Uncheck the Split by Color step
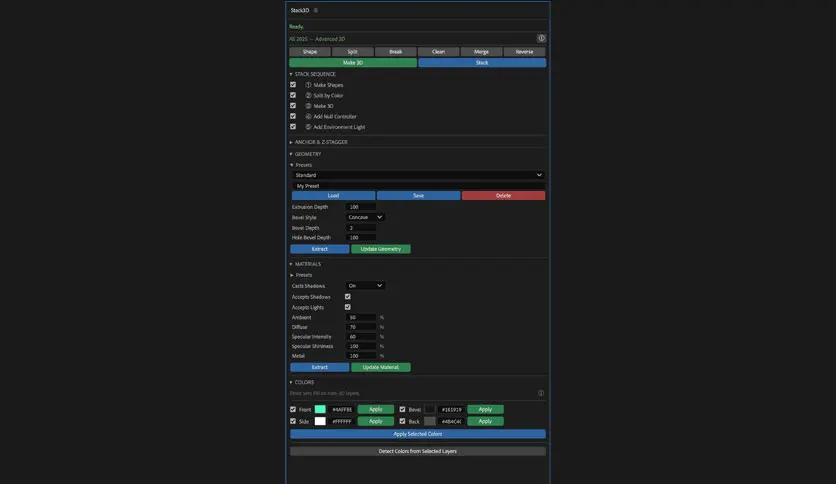 coord(293,95)
